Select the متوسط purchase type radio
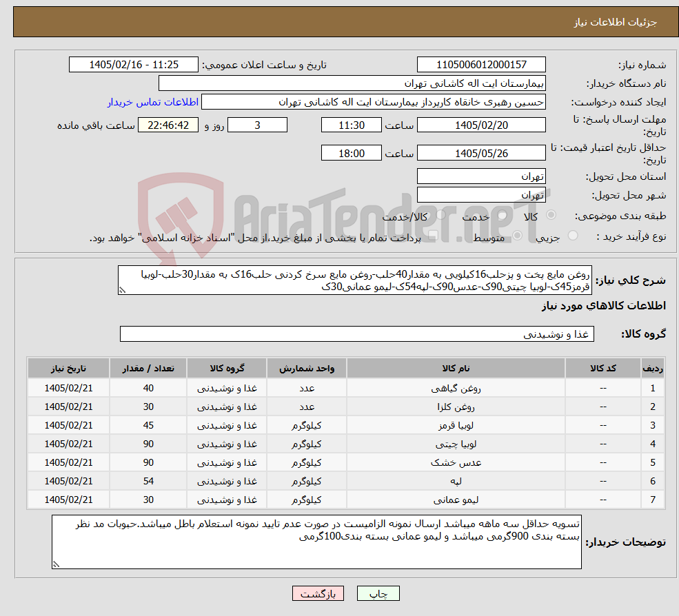The height and width of the screenshot is (616, 679). pos(517,236)
